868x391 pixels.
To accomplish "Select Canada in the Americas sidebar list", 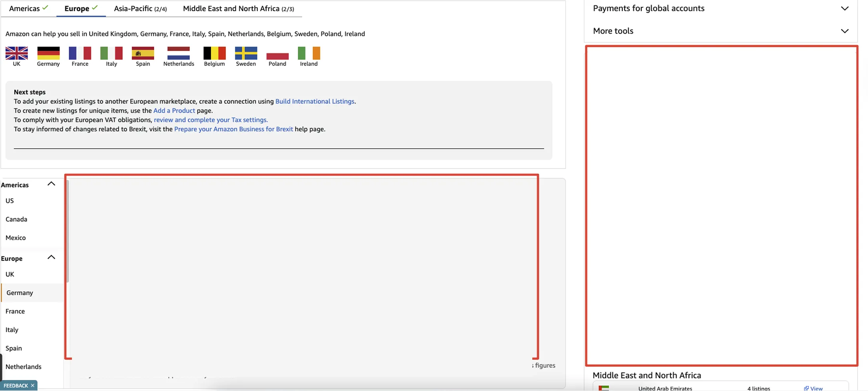I will coord(16,219).
